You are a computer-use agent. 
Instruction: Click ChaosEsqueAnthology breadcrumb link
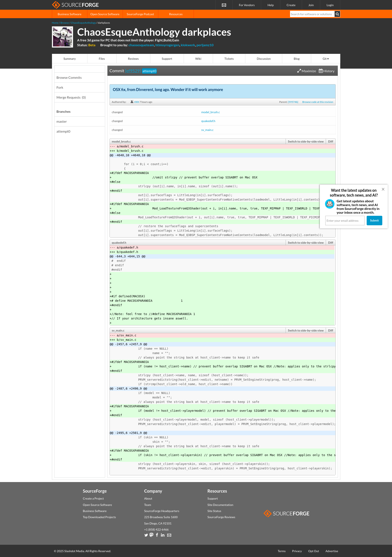click(x=83, y=23)
